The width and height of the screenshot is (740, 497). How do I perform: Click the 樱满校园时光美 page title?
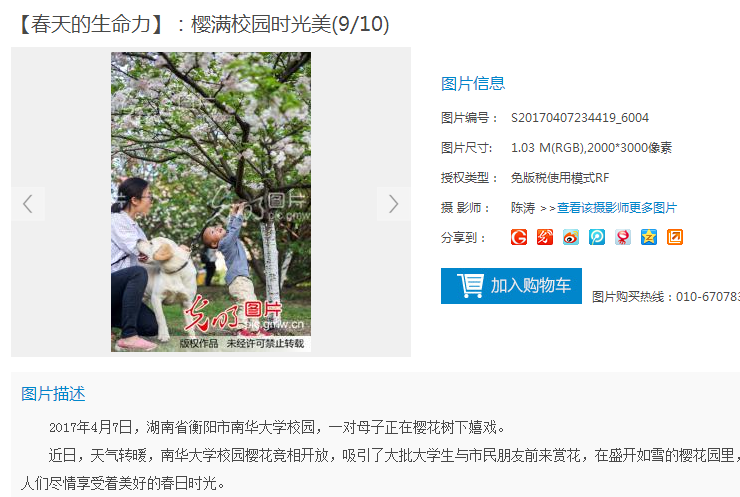[x=261, y=25]
